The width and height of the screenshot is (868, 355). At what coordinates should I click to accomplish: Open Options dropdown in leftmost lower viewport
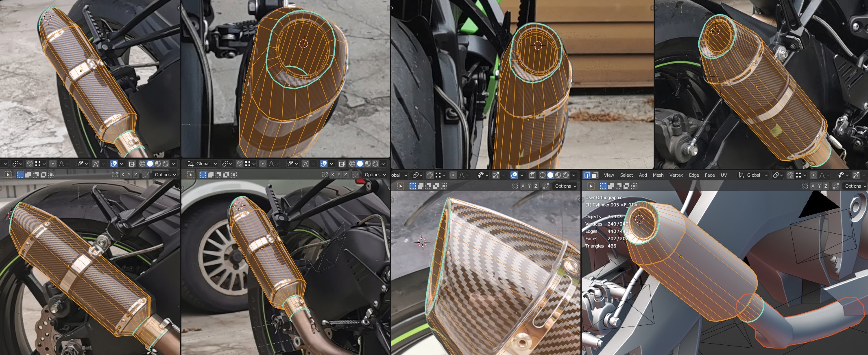click(165, 175)
